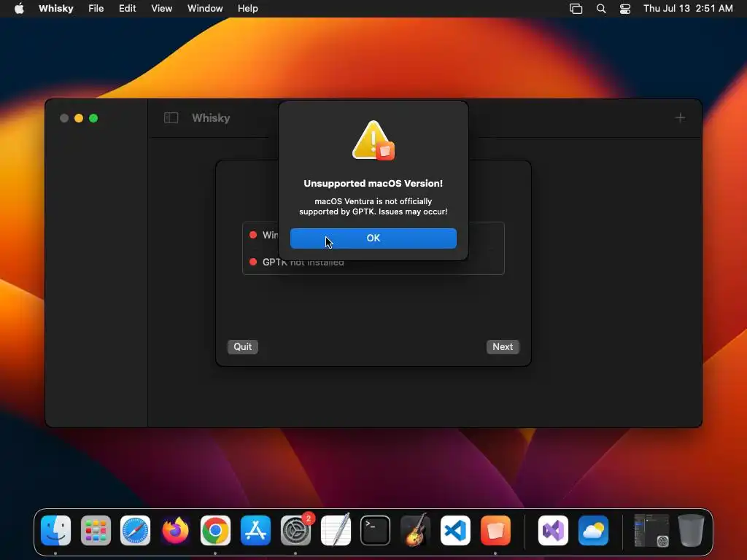Launch Firefox from the Dock
This screenshot has width=747, height=560.
[175, 531]
